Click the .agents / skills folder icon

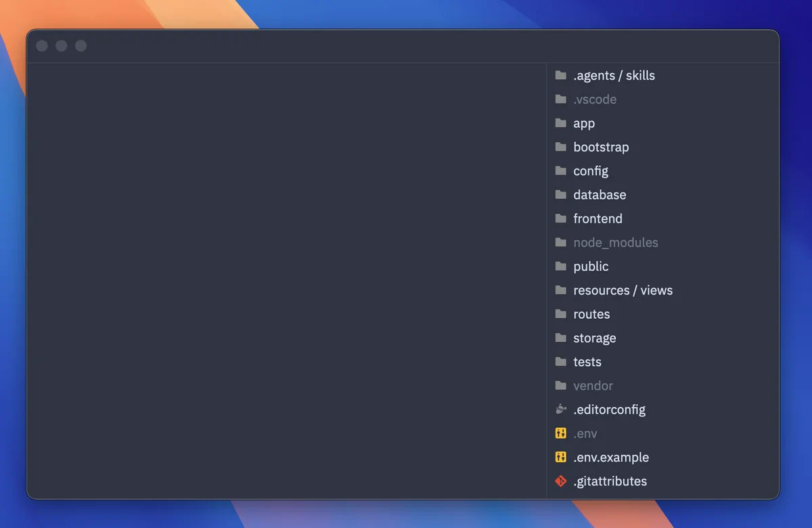point(560,75)
